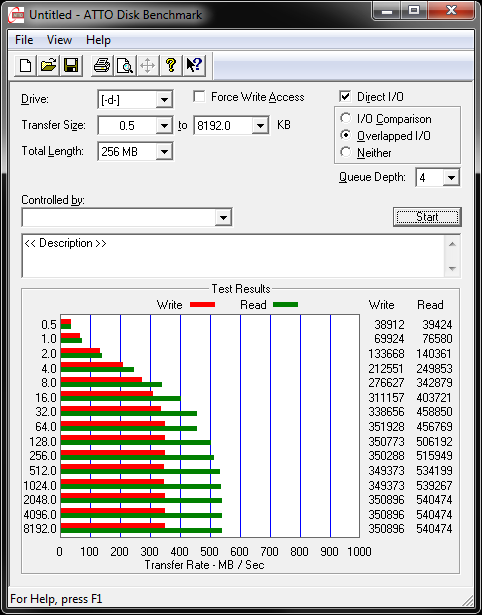Open a benchmark file using folder icon
The height and width of the screenshot is (615, 482).
click(x=48, y=65)
